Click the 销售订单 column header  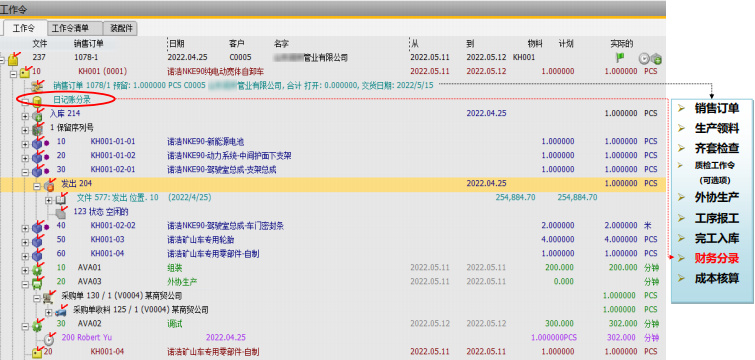pos(89,44)
